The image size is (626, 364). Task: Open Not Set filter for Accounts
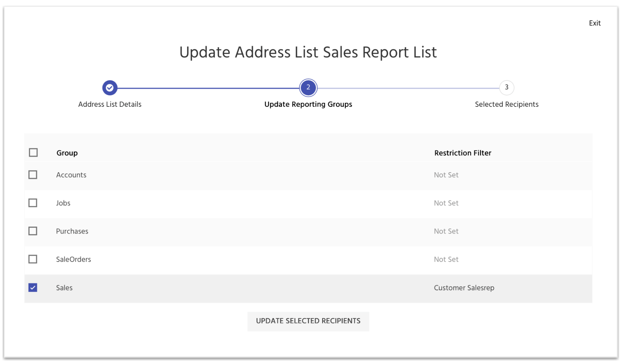pos(446,175)
